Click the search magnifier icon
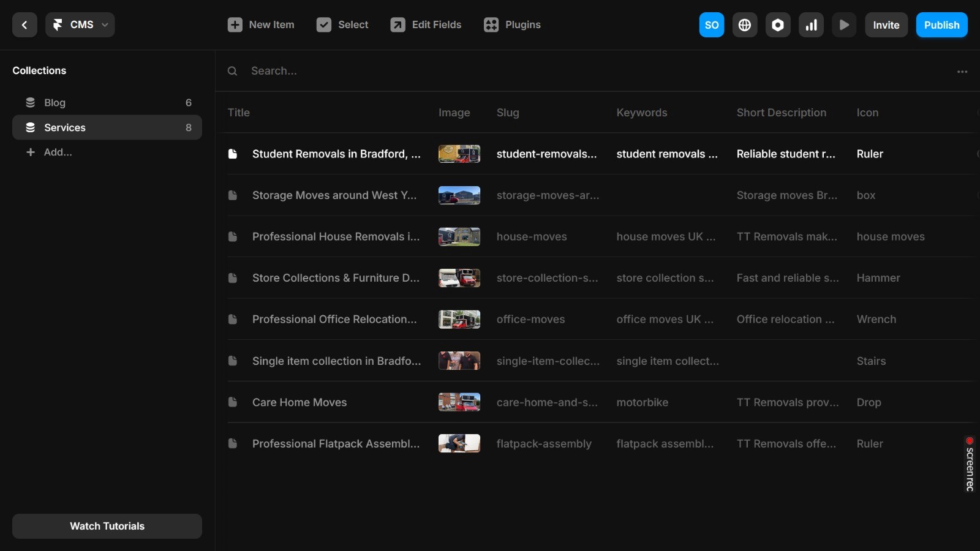Image resolution: width=980 pixels, height=551 pixels. (232, 71)
